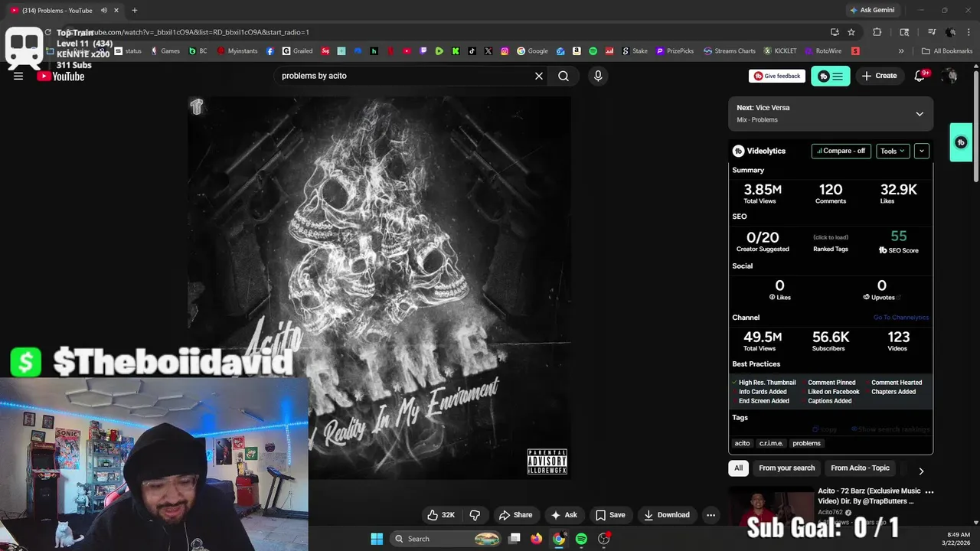The height and width of the screenshot is (551, 980).
Task: Open the 'Grailed' bookmark
Action: (x=298, y=51)
